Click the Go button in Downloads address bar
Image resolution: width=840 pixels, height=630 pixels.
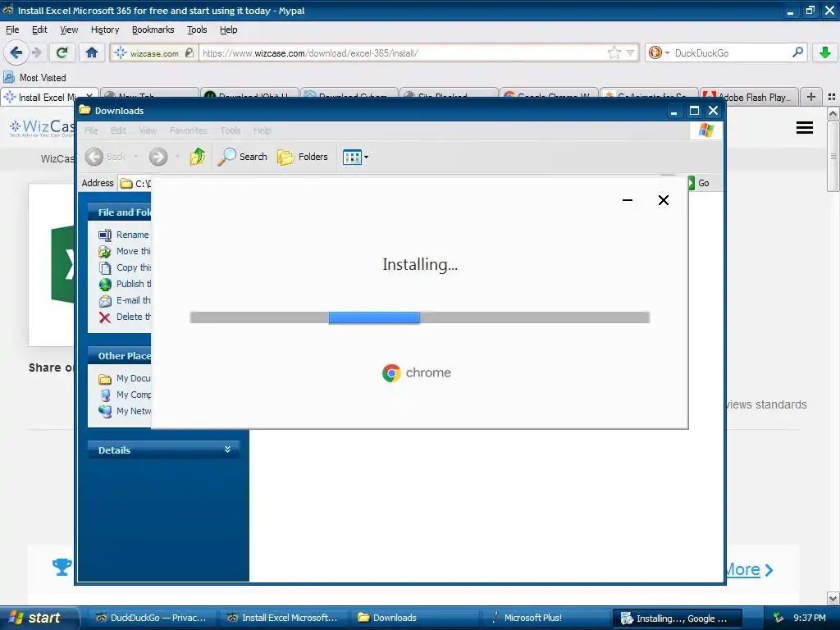699,183
